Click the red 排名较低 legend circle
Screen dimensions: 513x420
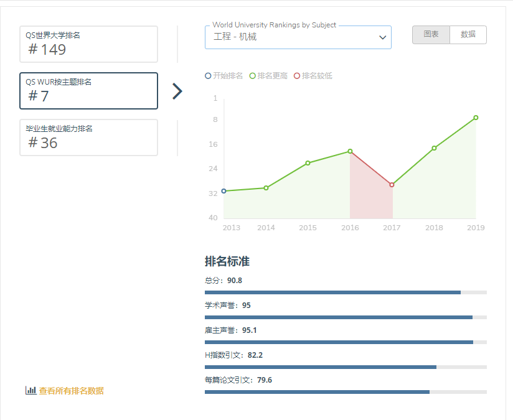pyautogui.click(x=297, y=76)
